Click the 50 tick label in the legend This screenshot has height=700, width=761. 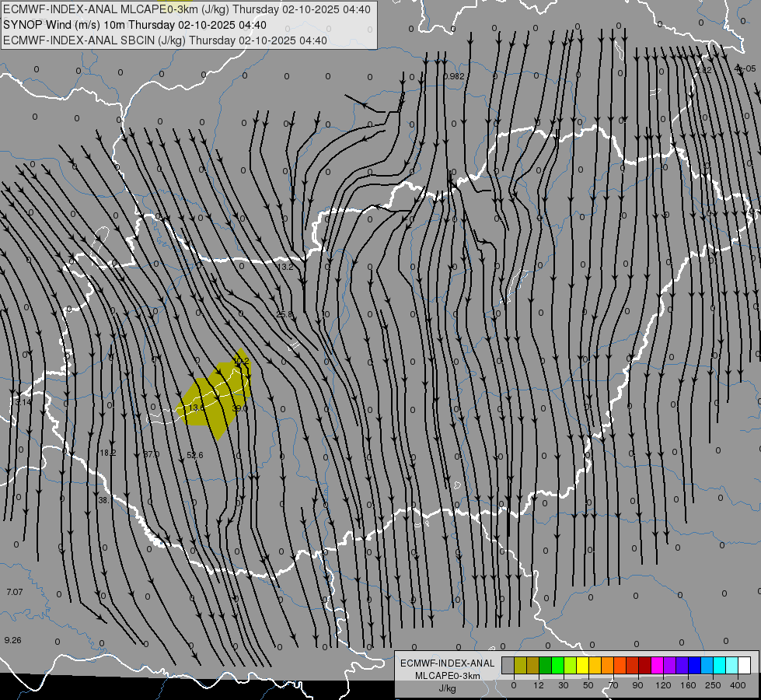click(588, 685)
